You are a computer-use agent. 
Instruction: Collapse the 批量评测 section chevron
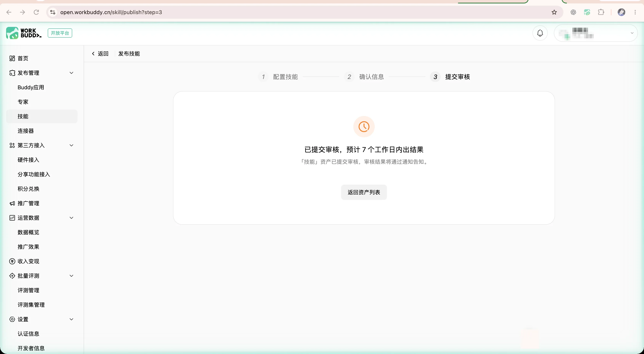pos(71,276)
